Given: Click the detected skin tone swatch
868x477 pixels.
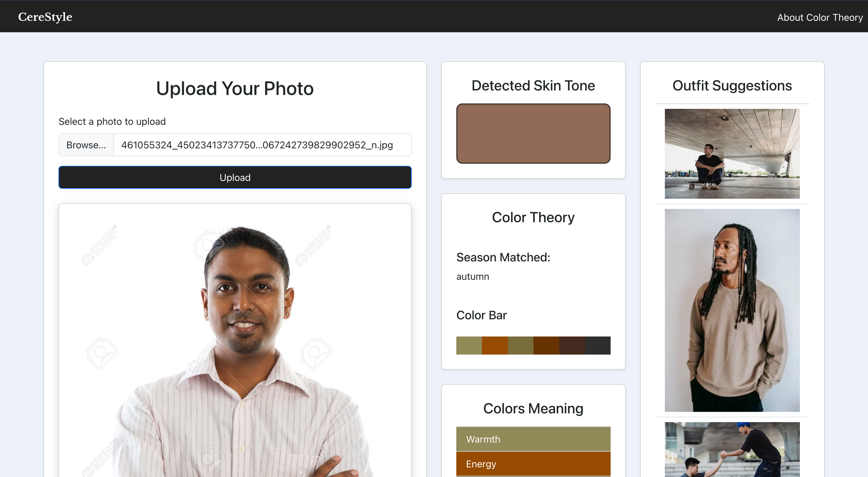Looking at the screenshot, I should pos(533,134).
